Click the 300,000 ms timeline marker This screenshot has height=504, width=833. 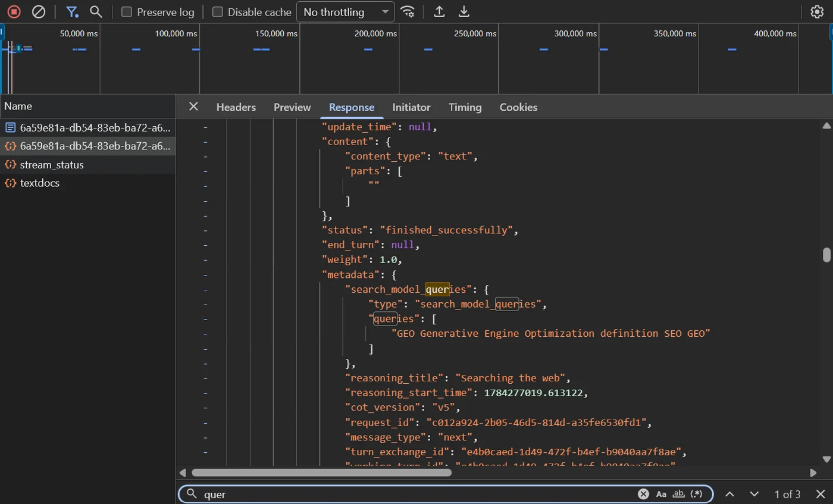pos(575,34)
